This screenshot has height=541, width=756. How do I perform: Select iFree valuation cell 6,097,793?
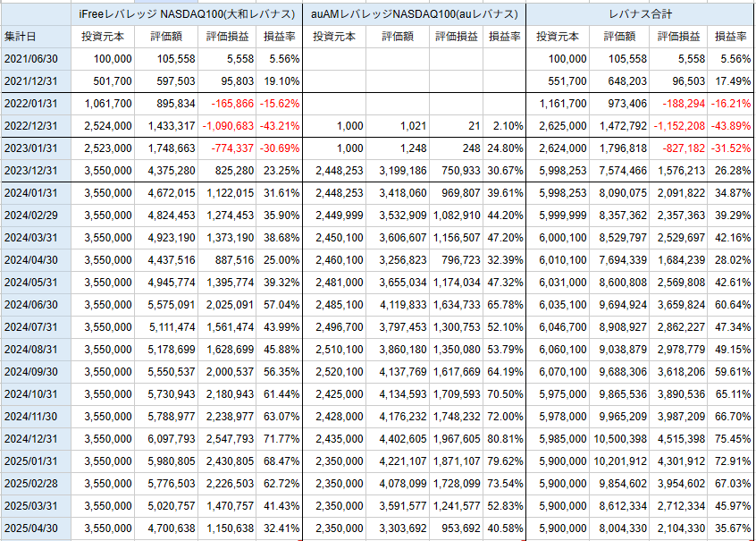point(166,439)
